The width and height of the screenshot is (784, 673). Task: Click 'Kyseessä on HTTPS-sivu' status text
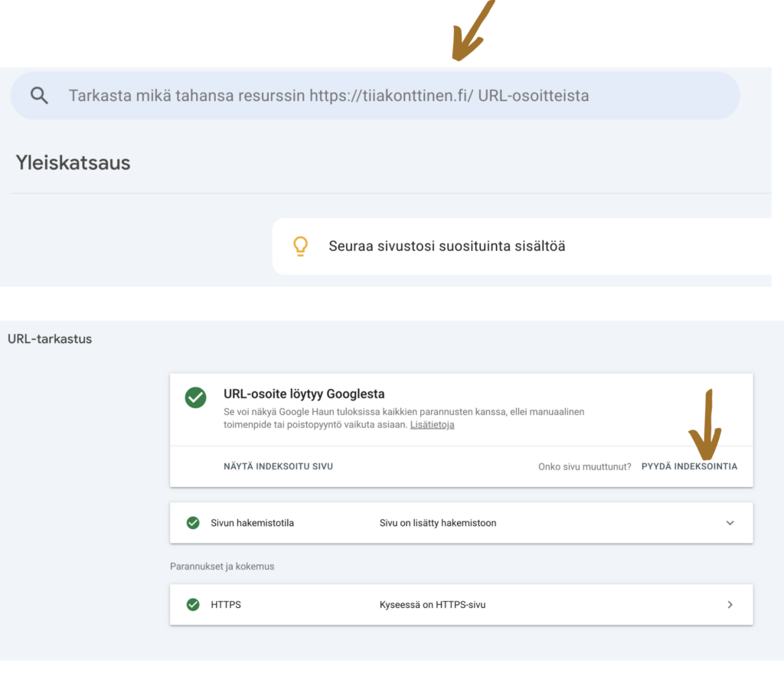[x=433, y=605]
